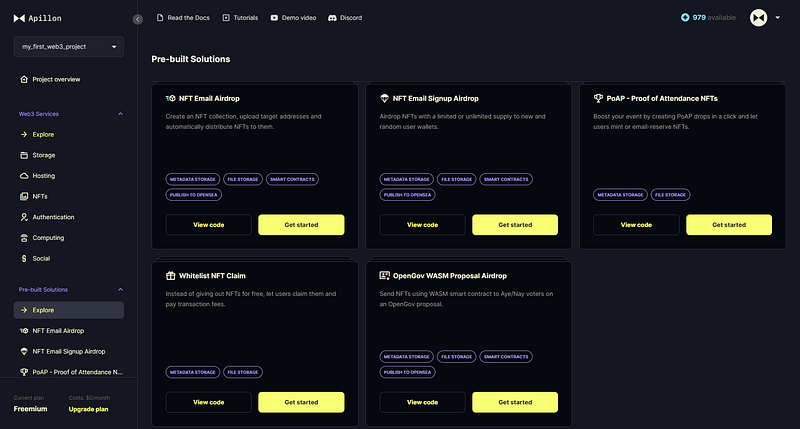Open the user avatar account menu
The height and width of the screenshot is (429, 800).
[x=764, y=18]
